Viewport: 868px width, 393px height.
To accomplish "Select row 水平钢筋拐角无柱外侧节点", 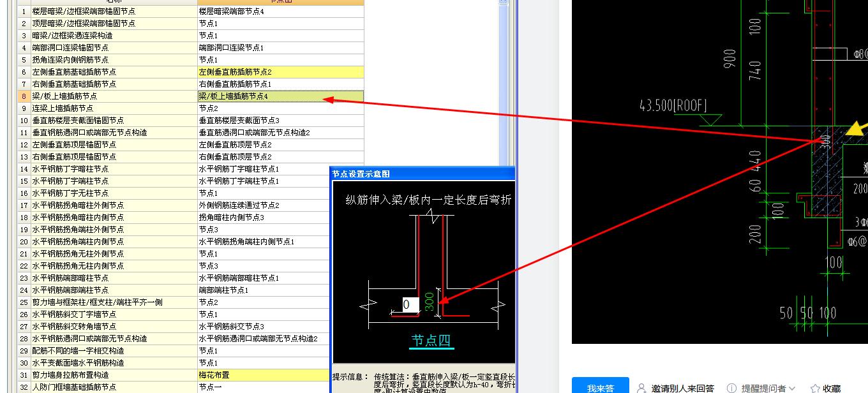I will tap(114, 254).
